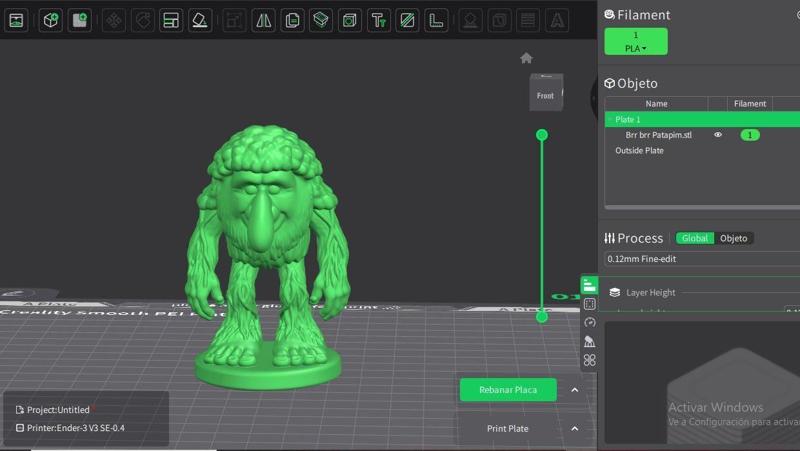This screenshot has width=800, height=451.
Task: Click the Rebanar Placa button
Action: (507, 390)
